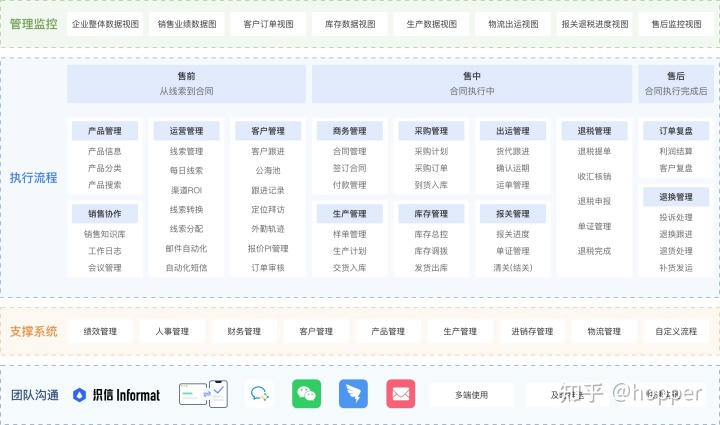Click the 织信 Informat logo

click(117, 395)
